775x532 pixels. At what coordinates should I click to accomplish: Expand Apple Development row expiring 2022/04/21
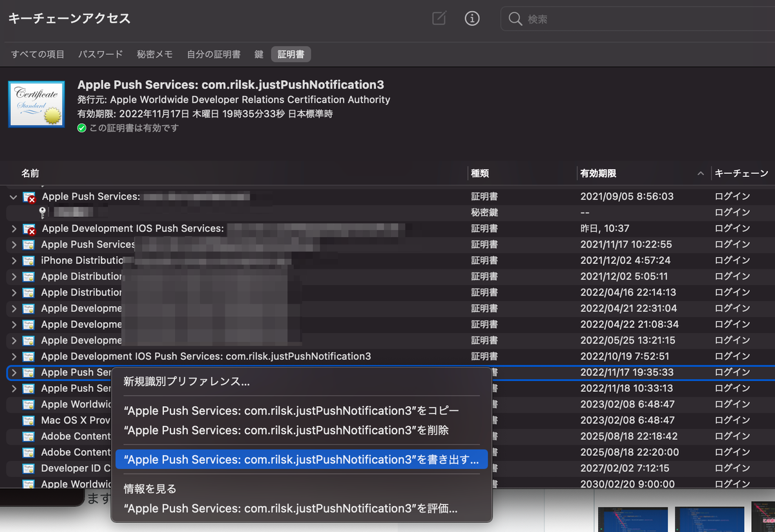coord(14,309)
